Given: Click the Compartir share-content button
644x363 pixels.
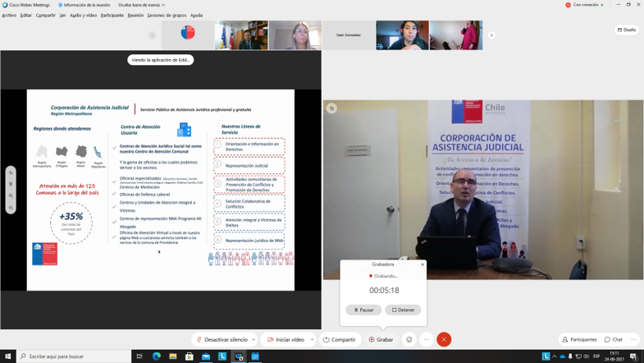Looking at the screenshot, I should pos(340,339).
